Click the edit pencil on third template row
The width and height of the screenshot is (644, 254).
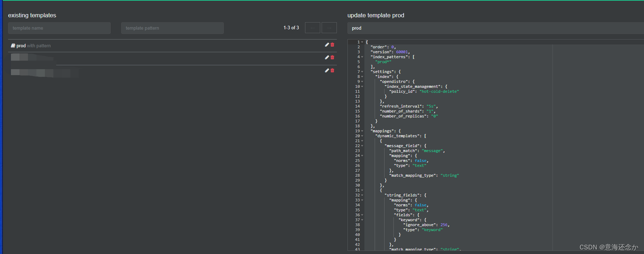click(327, 71)
